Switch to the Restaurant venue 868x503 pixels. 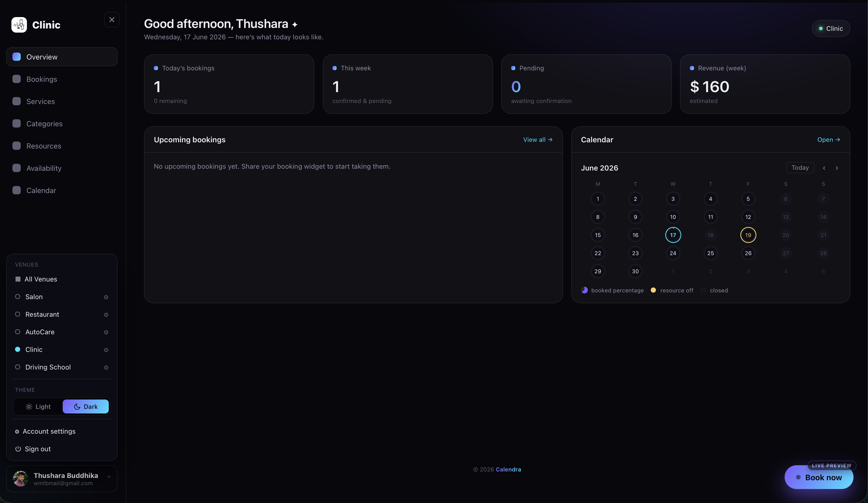point(57,314)
